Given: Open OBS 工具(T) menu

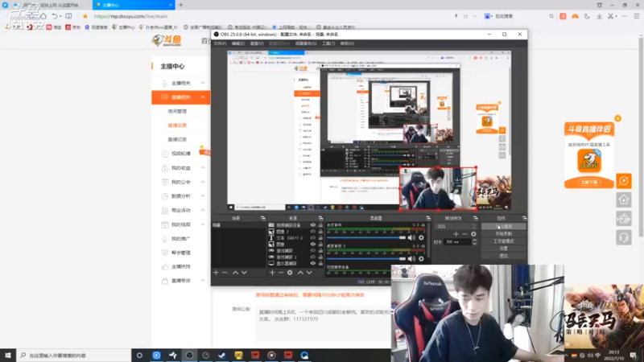Looking at the screenshot, I should tap(328, 43).
